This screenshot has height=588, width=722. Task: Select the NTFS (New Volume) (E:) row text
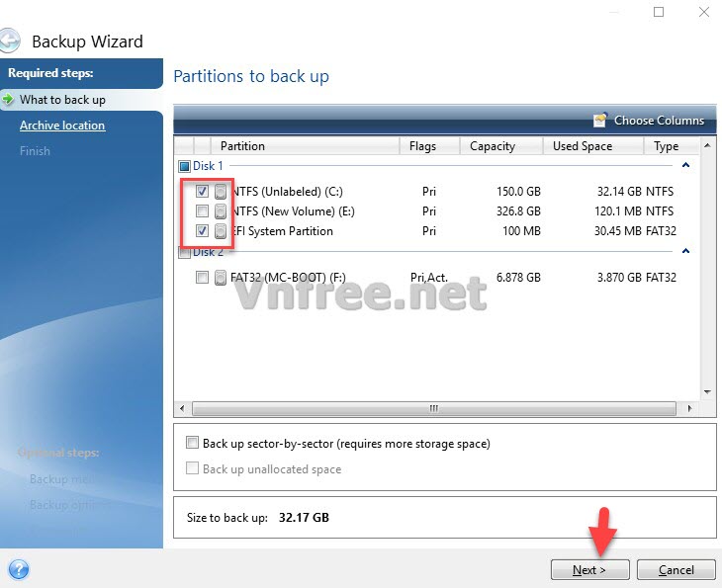pyautogui.click(x=293, y=211)
